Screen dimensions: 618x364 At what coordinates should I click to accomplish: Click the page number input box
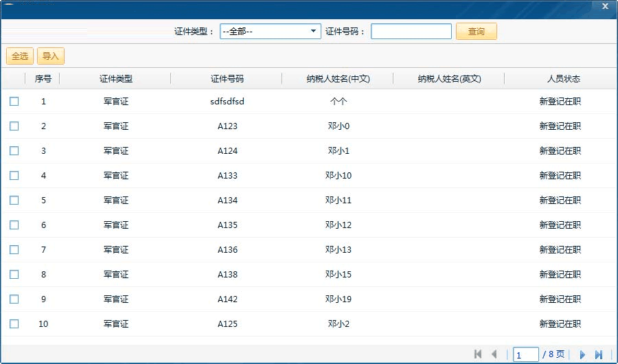(x=525, y=354)
